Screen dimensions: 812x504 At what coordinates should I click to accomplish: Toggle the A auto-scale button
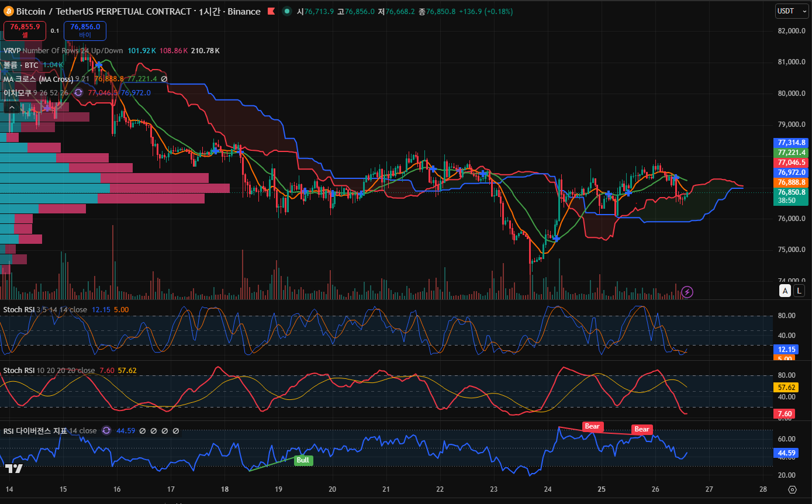[786, 291]
